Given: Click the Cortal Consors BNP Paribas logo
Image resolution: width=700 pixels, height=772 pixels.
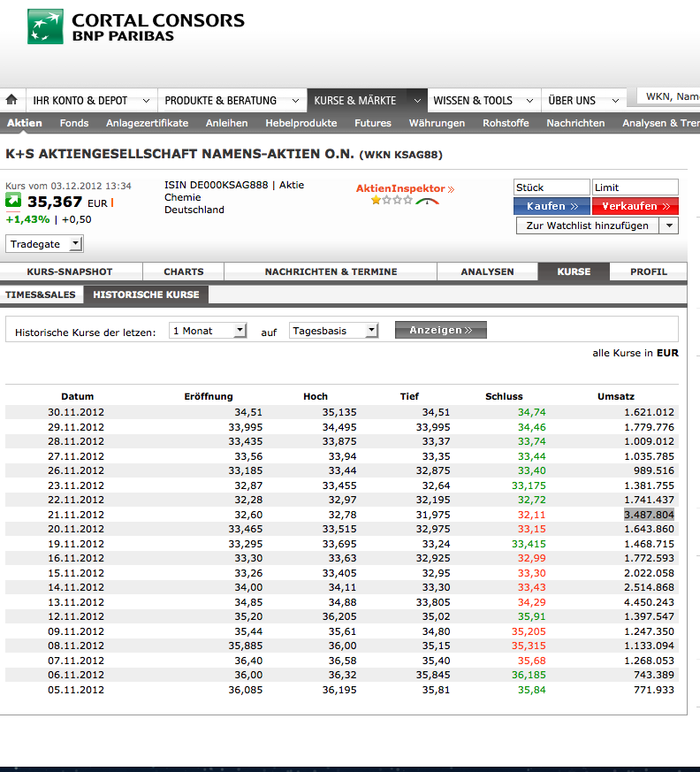Looking at the screenshot, I should click(x=136, y=27).
